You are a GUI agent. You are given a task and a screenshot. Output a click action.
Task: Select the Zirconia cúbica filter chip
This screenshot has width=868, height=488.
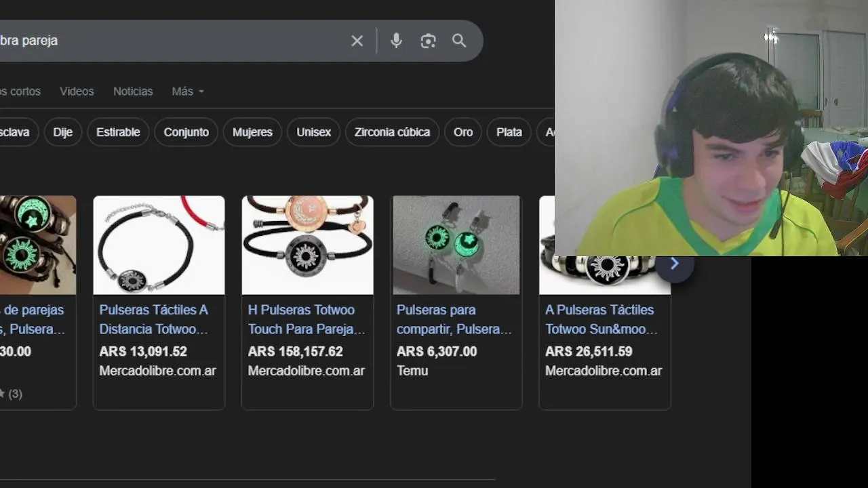click(392, 132)
